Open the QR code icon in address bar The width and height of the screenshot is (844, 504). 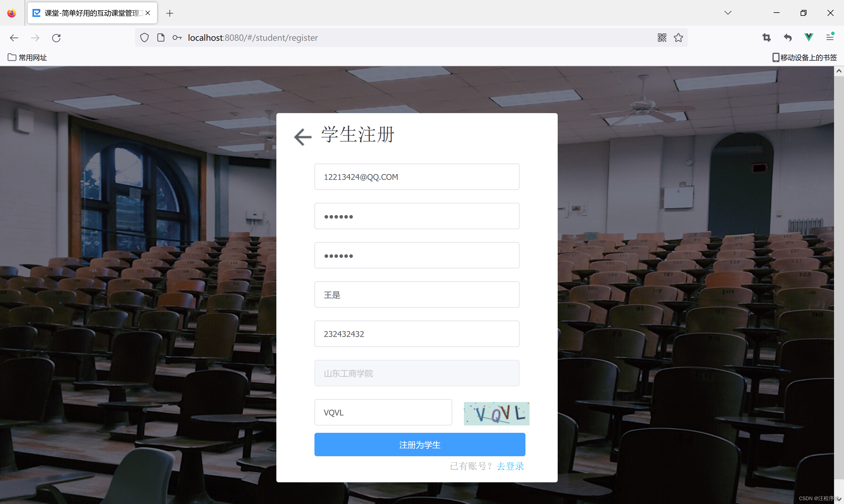point(662,38)
